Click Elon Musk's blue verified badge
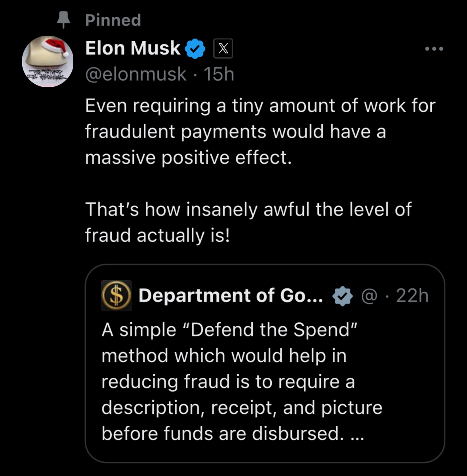467x476 pixels. [195, 49]
